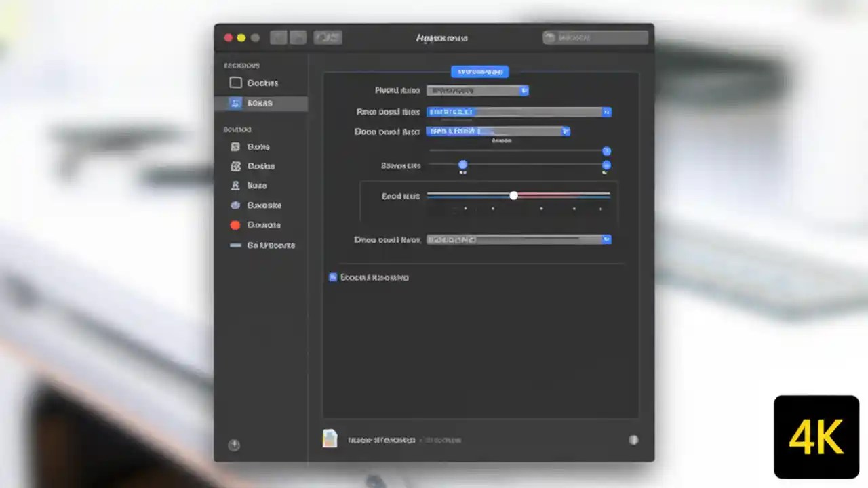Expand the second highlighted dropdown in the panel
868x488 pixels.
point(498,131)
